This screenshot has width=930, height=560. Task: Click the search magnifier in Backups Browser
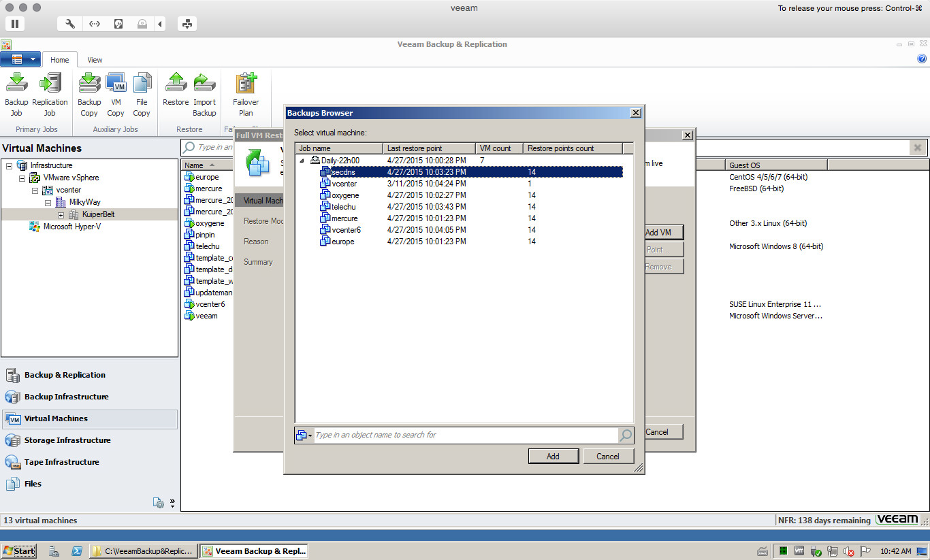[x=625, y=435]
